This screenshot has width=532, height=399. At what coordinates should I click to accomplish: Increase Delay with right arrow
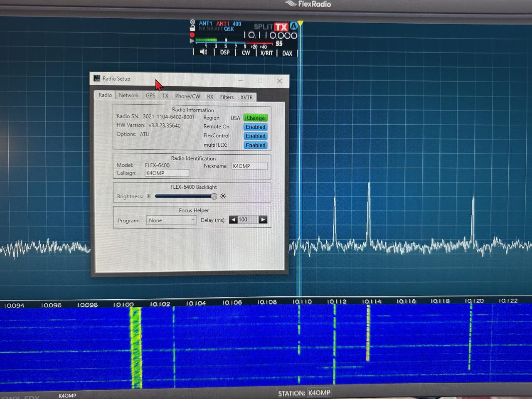(263, 220)
